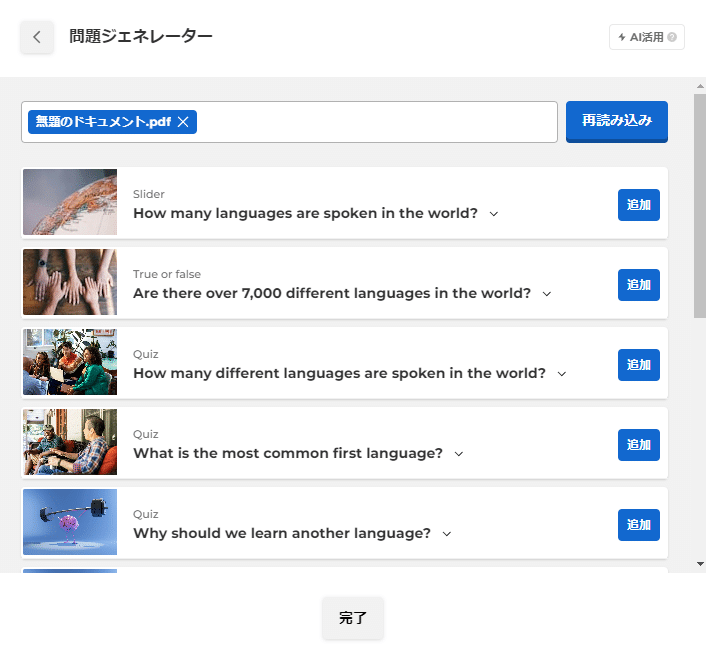The image size is (706, 661).
Task: Click question text 'Why should we learn another language?'
Action: coord(282,533)
